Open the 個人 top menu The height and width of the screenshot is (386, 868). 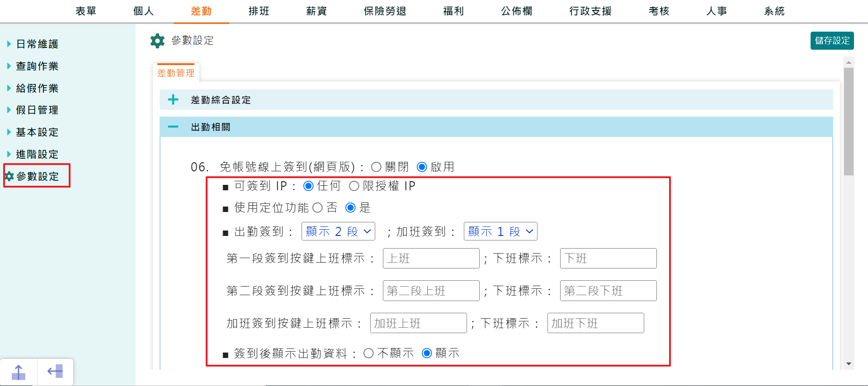pyautogui.click(x=144, y=11)
